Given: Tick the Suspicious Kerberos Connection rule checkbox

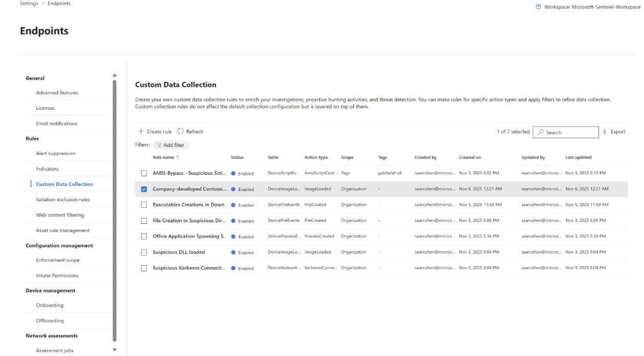Looking at the screenshot, I should 144,268.
